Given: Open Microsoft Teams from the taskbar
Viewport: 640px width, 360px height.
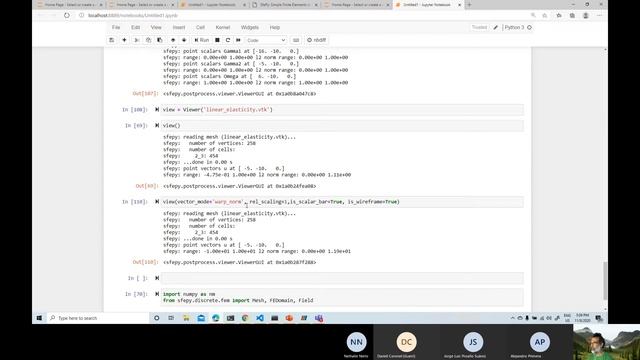Looking at the screenshot, I should (319, 318).
